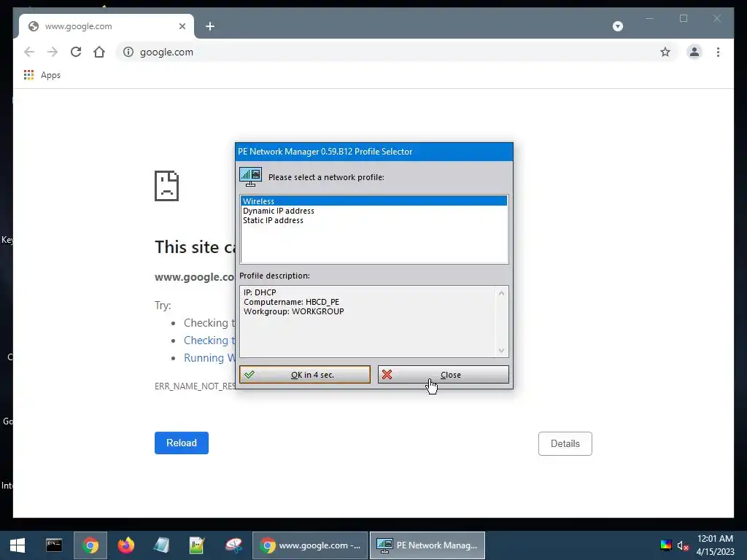747x560 pixels.
Task: Click the muted speaker tray icon
Action: pos(683,545)
